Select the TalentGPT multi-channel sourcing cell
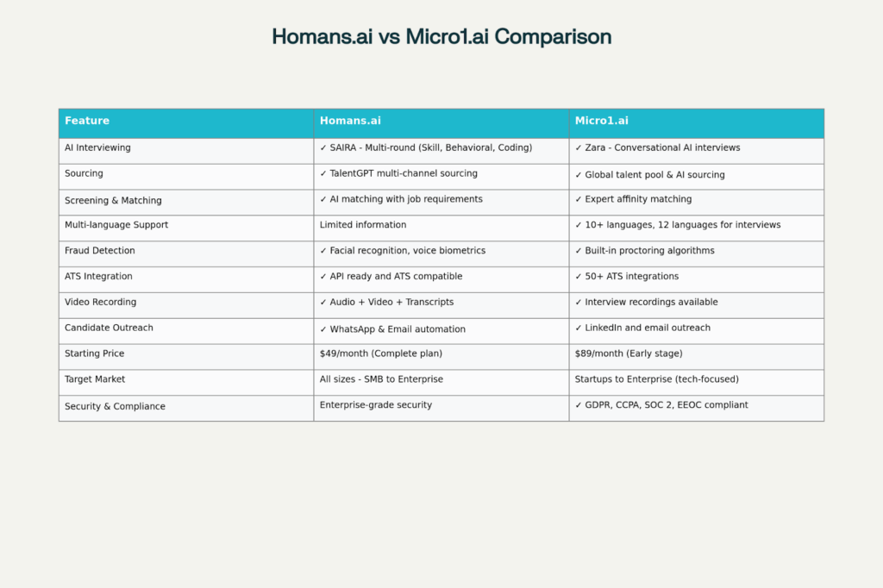883x588 pixels. (x=398, y=173)
